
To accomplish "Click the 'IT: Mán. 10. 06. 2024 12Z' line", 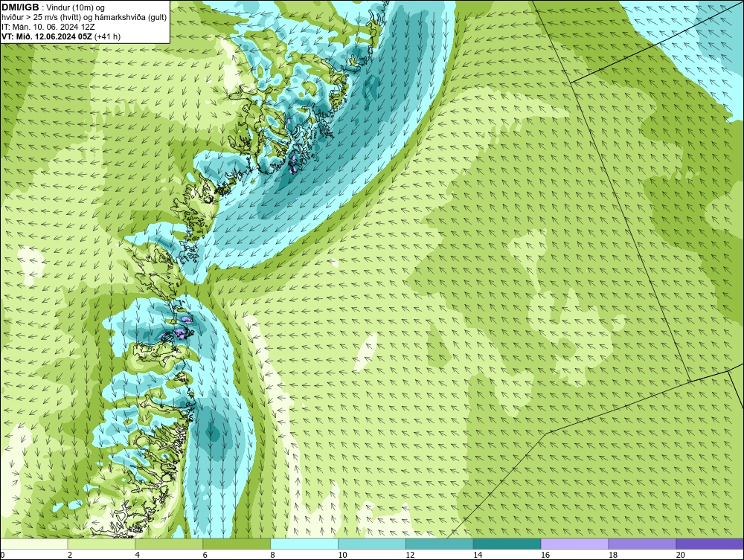I will (48, 27).
